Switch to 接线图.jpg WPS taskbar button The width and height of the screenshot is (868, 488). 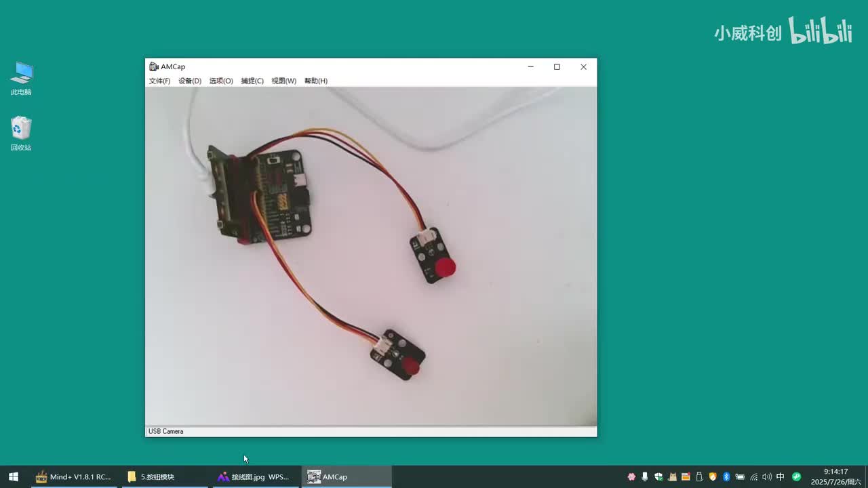point(255,476)
